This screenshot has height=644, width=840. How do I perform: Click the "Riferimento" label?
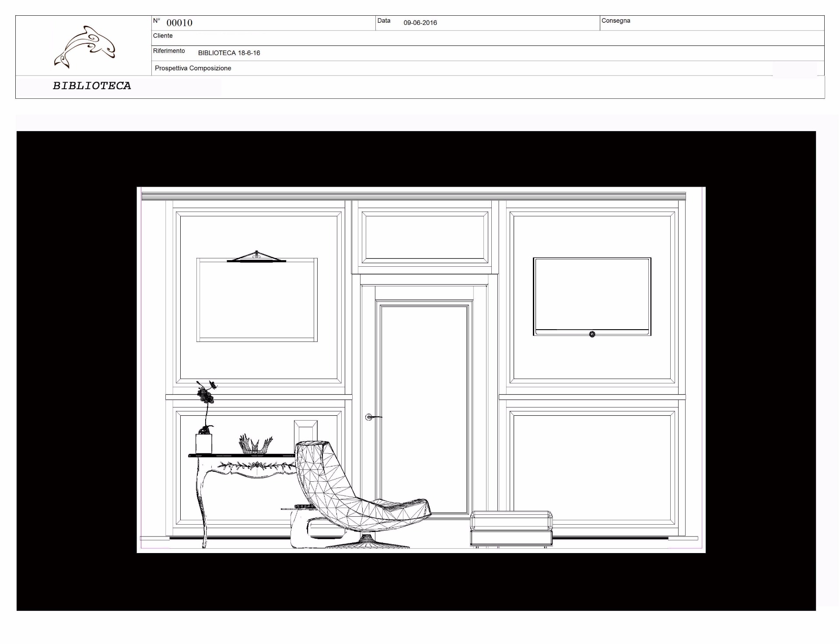pos(169,51)
